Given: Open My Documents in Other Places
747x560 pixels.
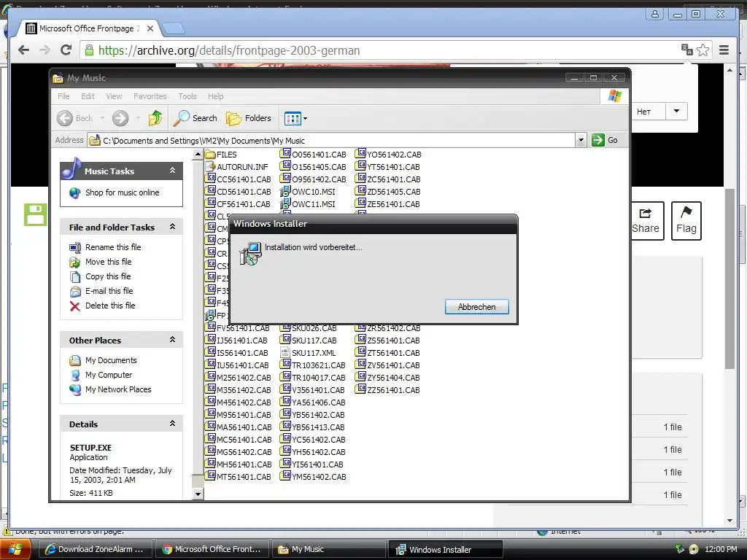Looking at the screenshot, I should pos(111,360).
